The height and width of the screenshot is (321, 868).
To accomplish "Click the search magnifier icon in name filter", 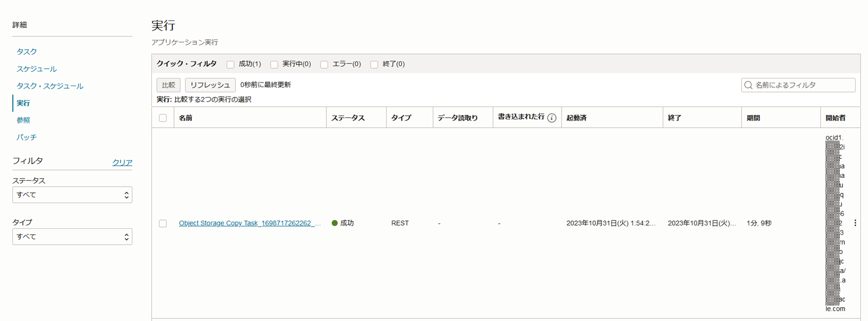I will (748, 85).
